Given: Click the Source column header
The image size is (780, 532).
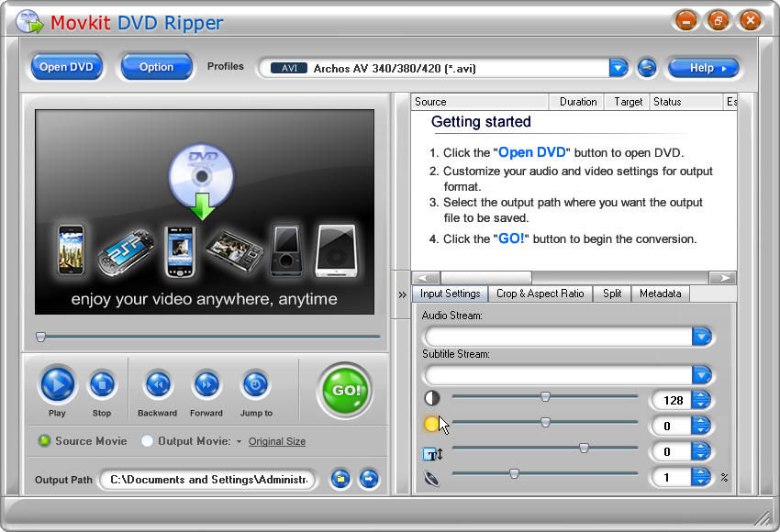Looking at the screenshot, I should click(480, 102).
